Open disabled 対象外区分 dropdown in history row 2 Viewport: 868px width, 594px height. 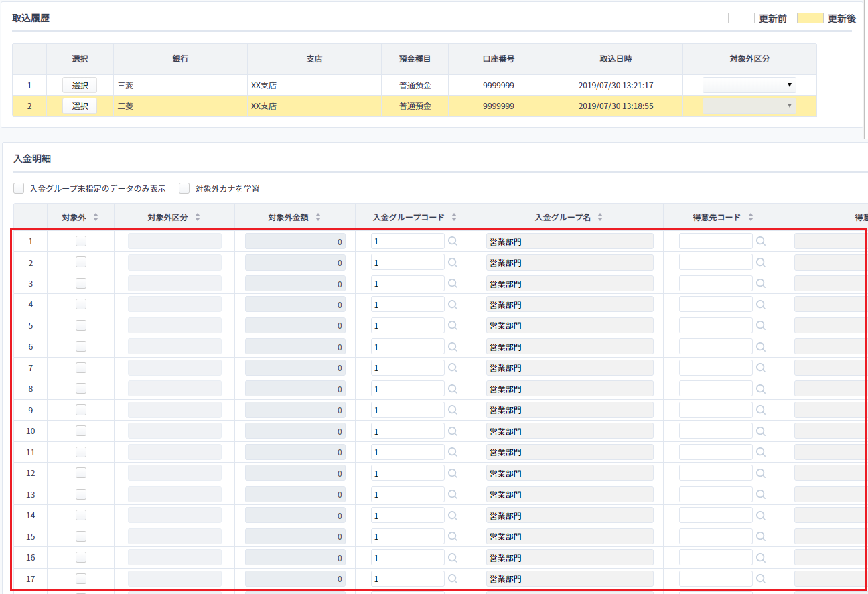coord(749,106)
